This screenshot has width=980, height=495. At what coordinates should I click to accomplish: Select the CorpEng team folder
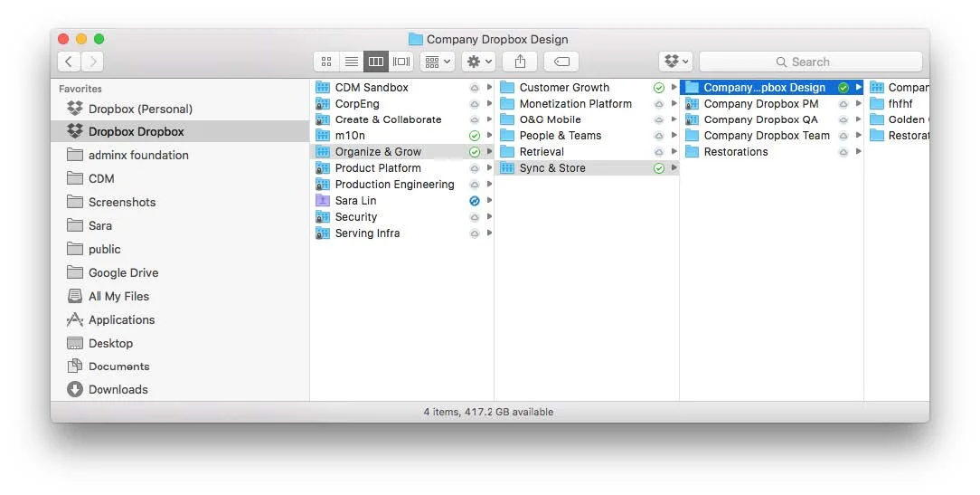[402, 104]
